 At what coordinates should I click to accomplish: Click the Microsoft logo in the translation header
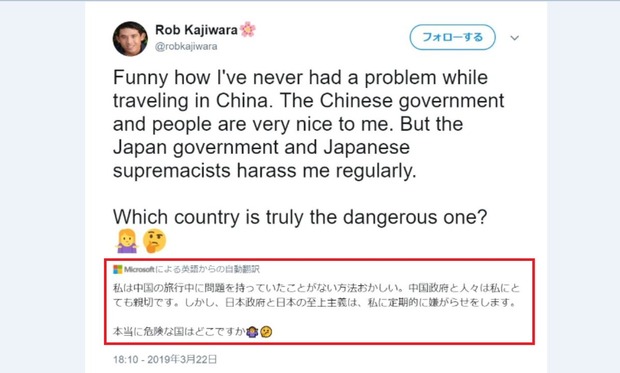(118, 269)
